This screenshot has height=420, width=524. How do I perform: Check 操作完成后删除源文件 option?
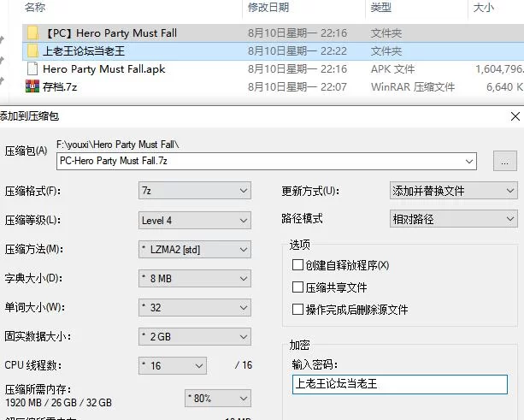click(x=297, y=310)
